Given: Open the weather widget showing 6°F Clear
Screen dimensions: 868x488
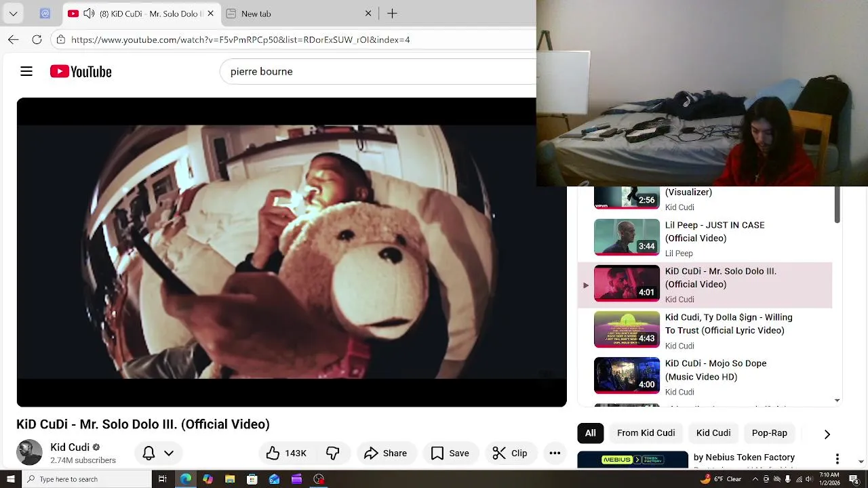Looking at the screenshot, I should tap(721, 479).
